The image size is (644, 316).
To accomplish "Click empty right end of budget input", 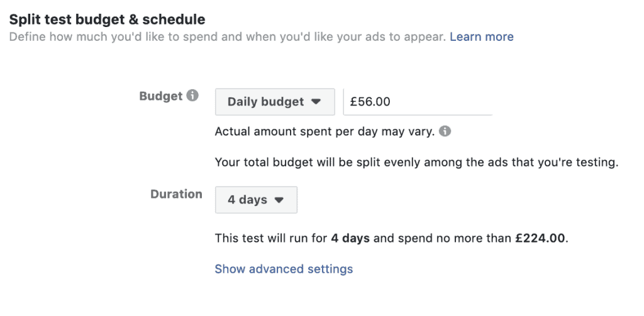I will point(460,102).
